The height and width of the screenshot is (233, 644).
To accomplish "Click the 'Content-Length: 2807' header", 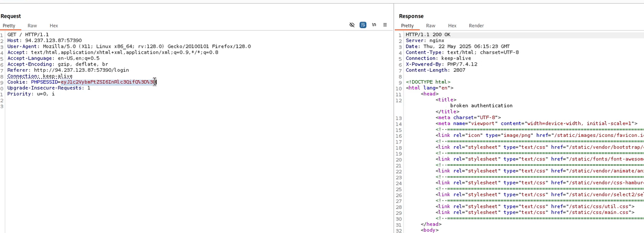I will pyautogui.click(x=436, y=70).
